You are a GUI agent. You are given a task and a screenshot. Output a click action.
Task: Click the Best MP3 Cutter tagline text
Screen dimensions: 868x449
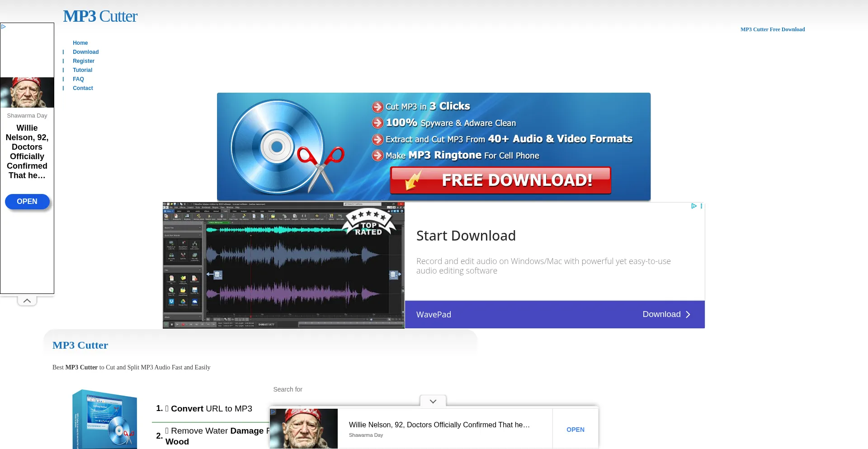point(132,368)
